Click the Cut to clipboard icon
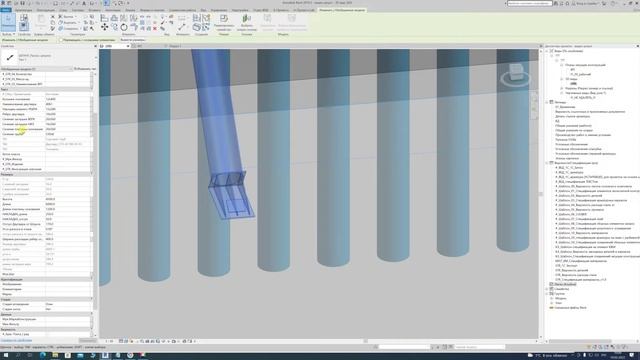This screenshot has width=640, height=360. pyautogui.click(x=53, y=17)
